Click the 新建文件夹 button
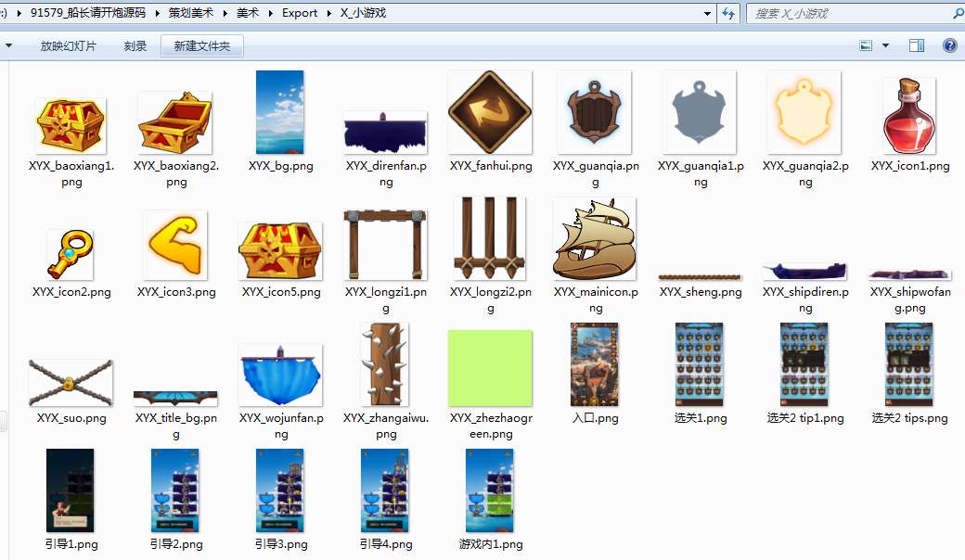965x560 pixels. pyautogui.click(x=201, y=45)
